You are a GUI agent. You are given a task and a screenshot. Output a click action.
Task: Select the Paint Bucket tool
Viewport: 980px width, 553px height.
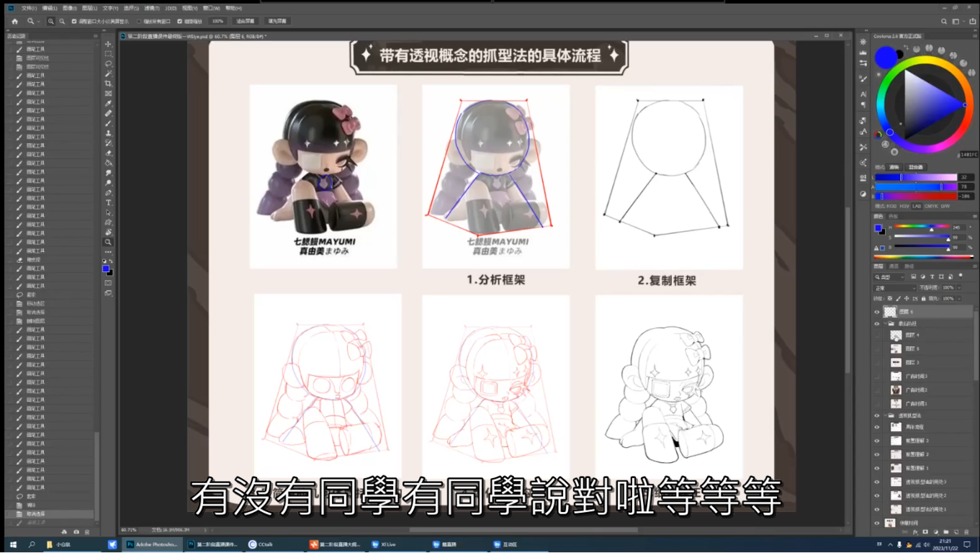point(109,163)
